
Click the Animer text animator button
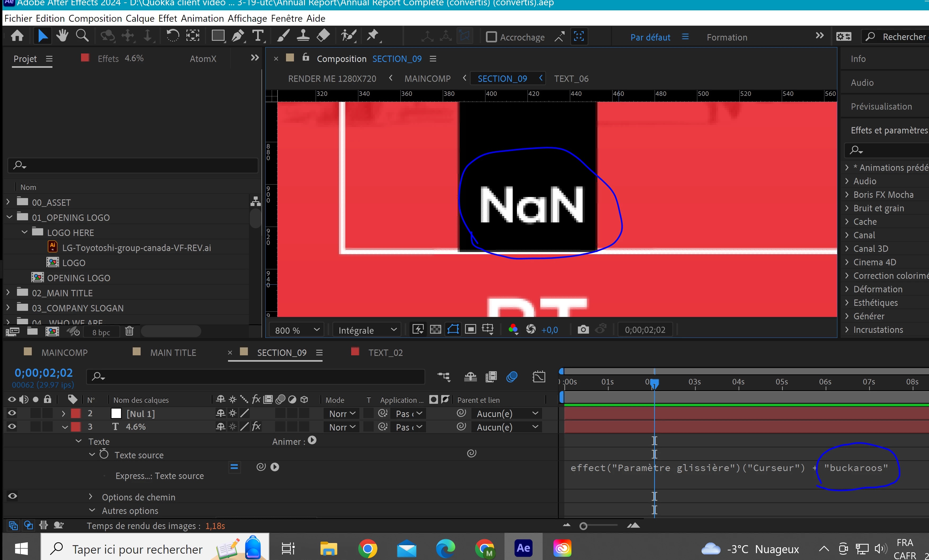(312, 440)
